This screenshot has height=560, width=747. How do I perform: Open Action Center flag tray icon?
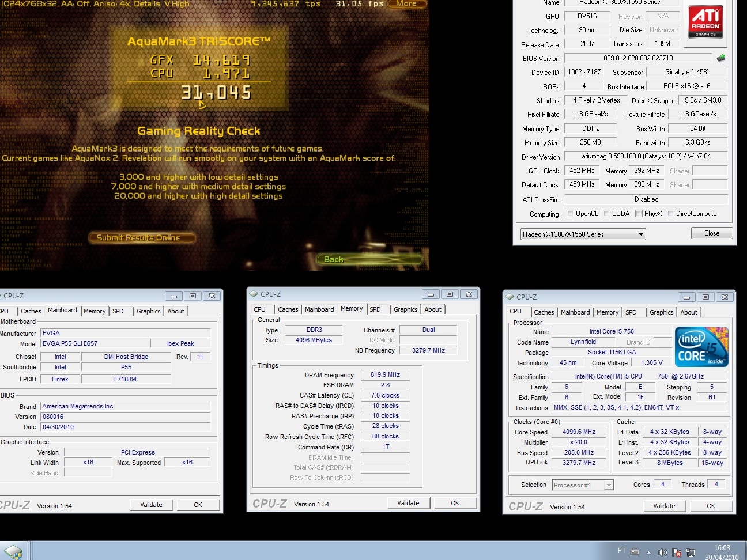click(x=677, y=552)
